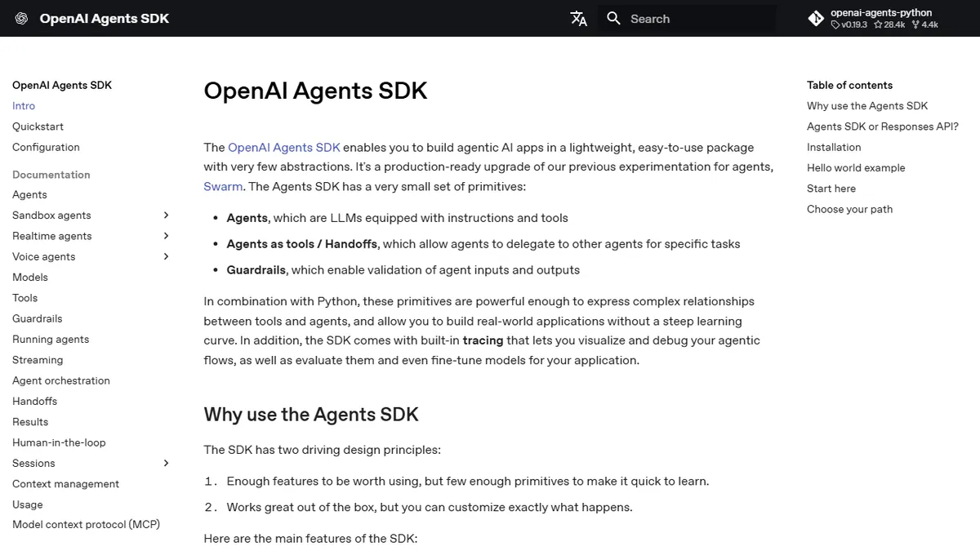The image size is (980, 551).
Task: Jump to Installation section
Action: coord(834,147)
